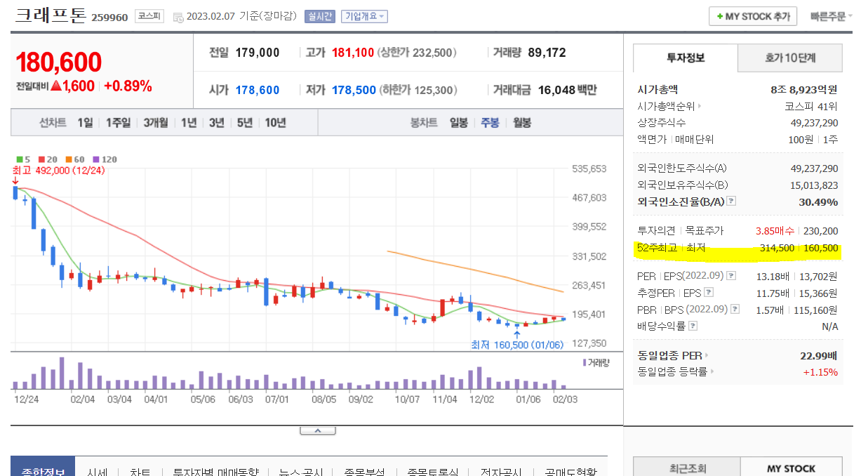Image resolution: width=868 pixels, height=476 pixels.
Task: Click the arrow icon next to 동일업종 등락률
Action: point(712,372)
